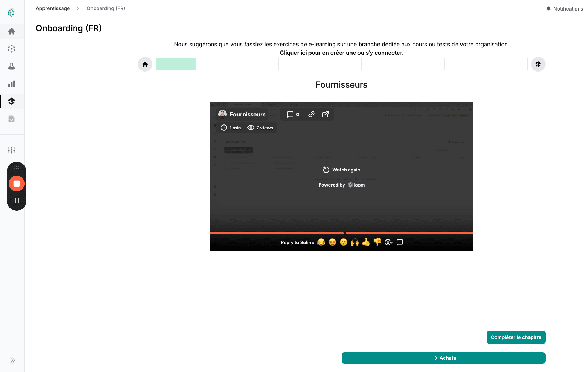Open the dashed-circle scan icon in sidebar
The width and height of the screenshot is (588, 372).
click(x=12, y=49)
